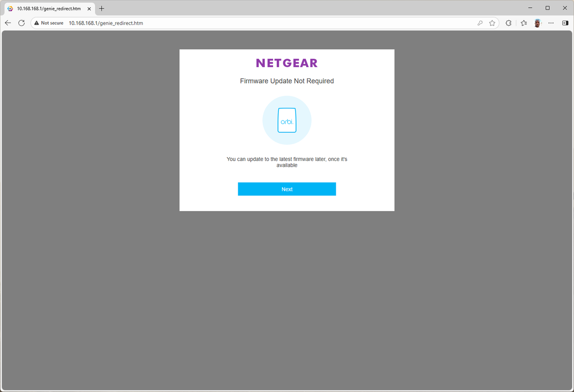Toggle the browser sidebar icon
This screenshot has width=574, height=392.
coord(565,23)
